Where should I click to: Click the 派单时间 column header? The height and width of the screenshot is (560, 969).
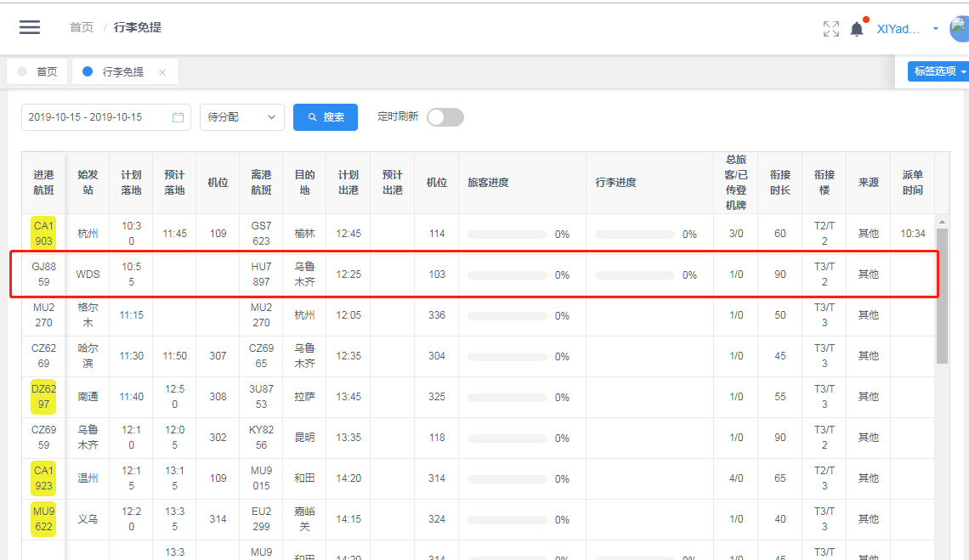coord(912,183)
